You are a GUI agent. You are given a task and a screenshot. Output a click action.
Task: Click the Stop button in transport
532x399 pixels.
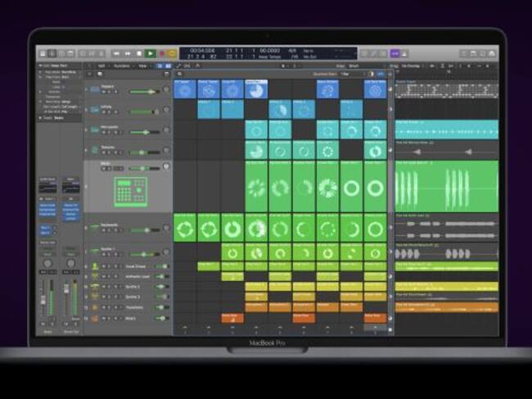[138, 54]
